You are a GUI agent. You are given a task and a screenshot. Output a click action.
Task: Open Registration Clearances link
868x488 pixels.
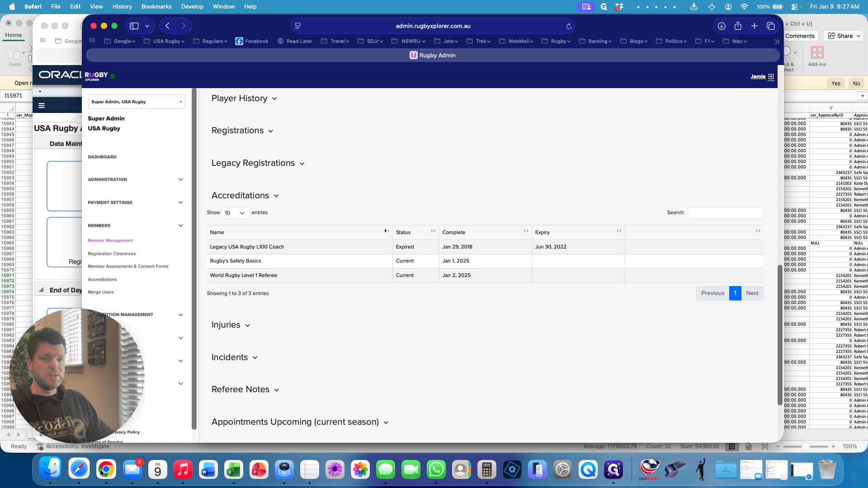click(x=112, y=253)
